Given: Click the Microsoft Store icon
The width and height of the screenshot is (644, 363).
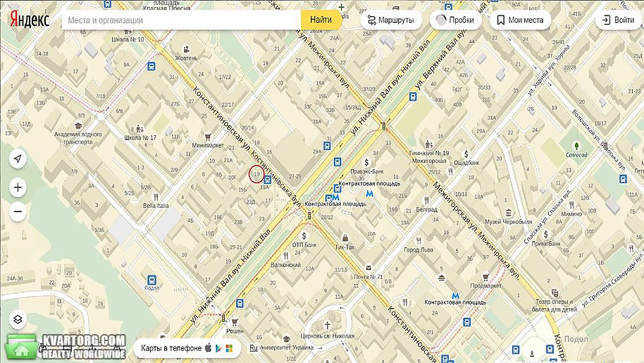Looking at the screenshot, I should tap(229, 348).
